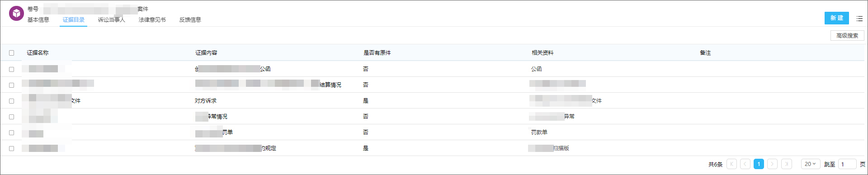The width and height of the screenshot is (868, 175).
Task: Check the row with 罚款单 material
Action: 12,132
